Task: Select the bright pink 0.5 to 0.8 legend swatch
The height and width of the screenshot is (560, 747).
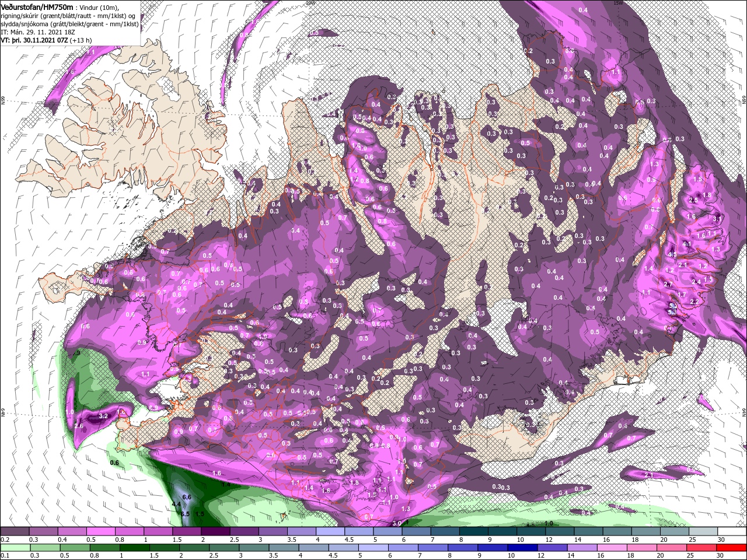Action: coord(101,531)
